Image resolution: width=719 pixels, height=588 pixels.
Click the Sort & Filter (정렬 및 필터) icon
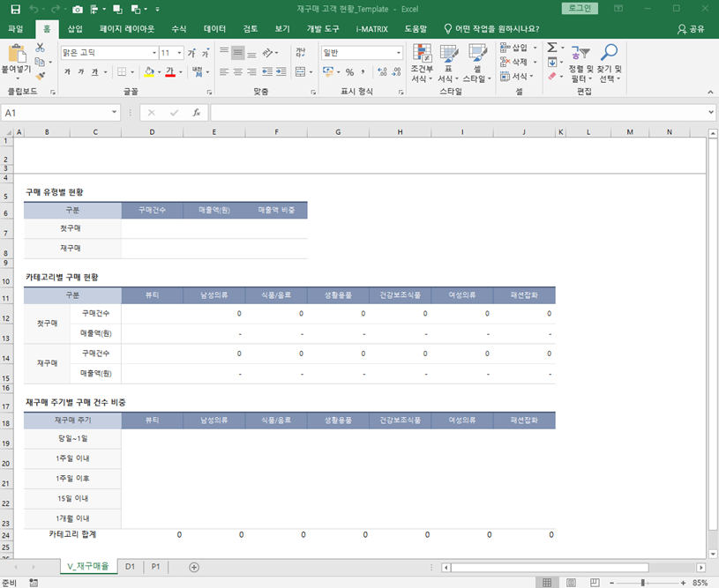[x=580, y=63]
